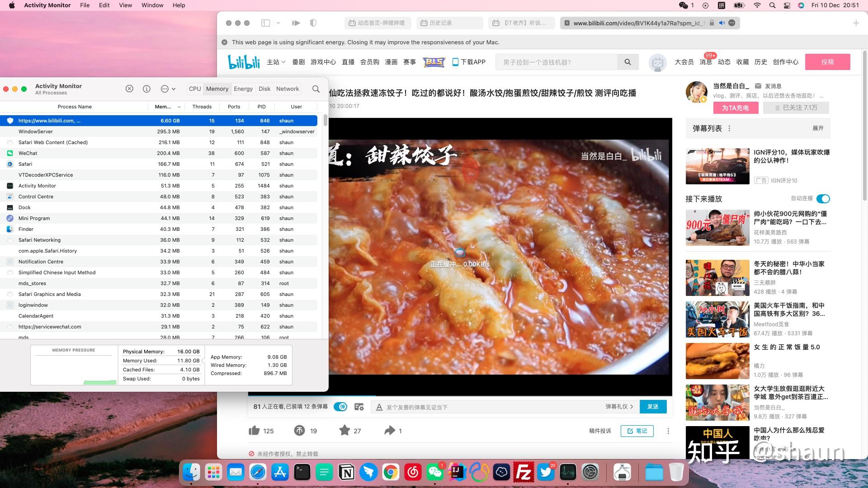The width and height of the screenshot is (868, 488).
Task: Open 女生的正常饭量5.0 video title
Action: [787, 347]
